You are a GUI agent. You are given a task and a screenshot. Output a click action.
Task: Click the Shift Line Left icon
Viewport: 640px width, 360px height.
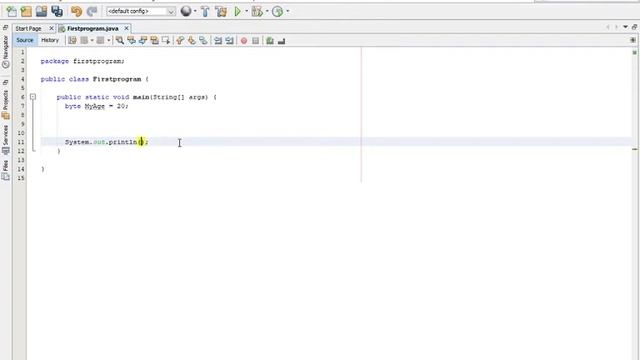(x=218, y=40)
